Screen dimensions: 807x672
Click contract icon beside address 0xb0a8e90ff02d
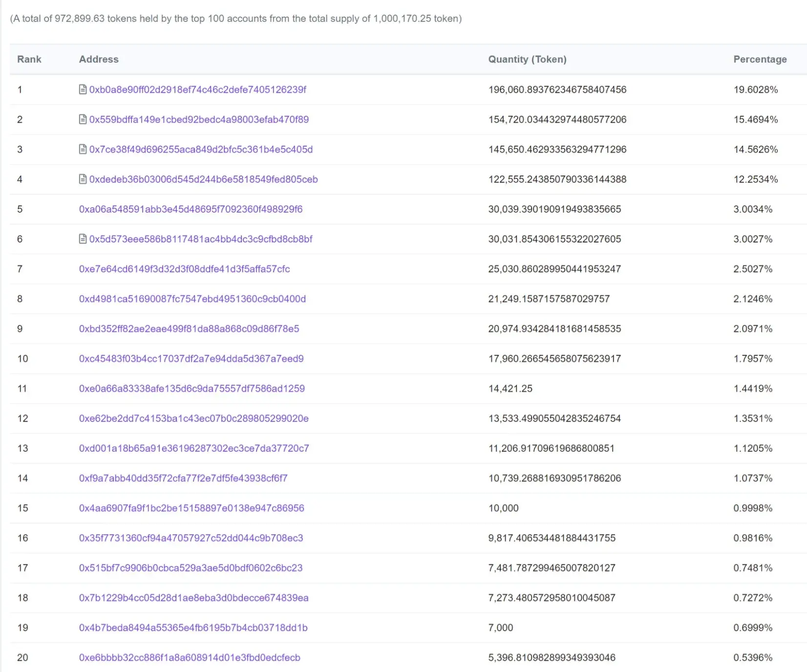coord(83,89)
